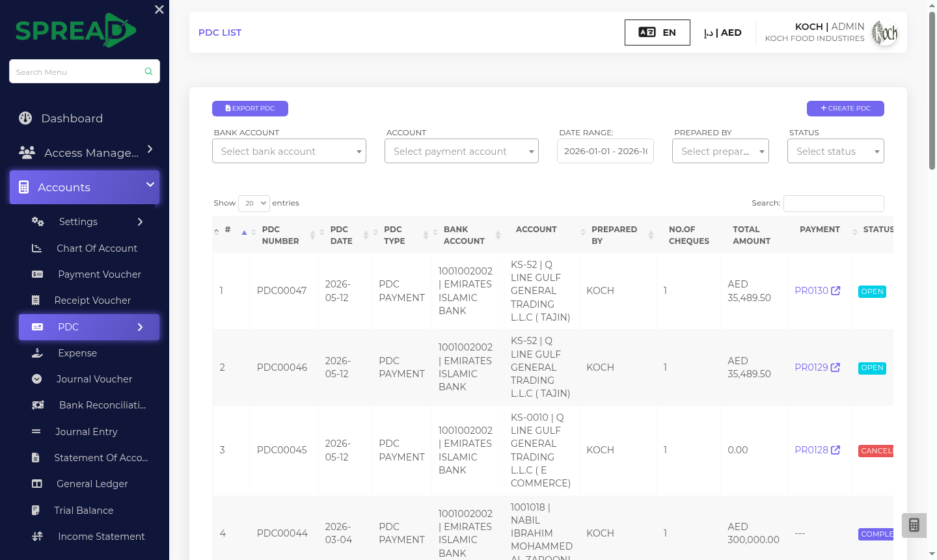Close the sidebar with the X icon
This screenshot has height=560, width=937.
point(159,10)
